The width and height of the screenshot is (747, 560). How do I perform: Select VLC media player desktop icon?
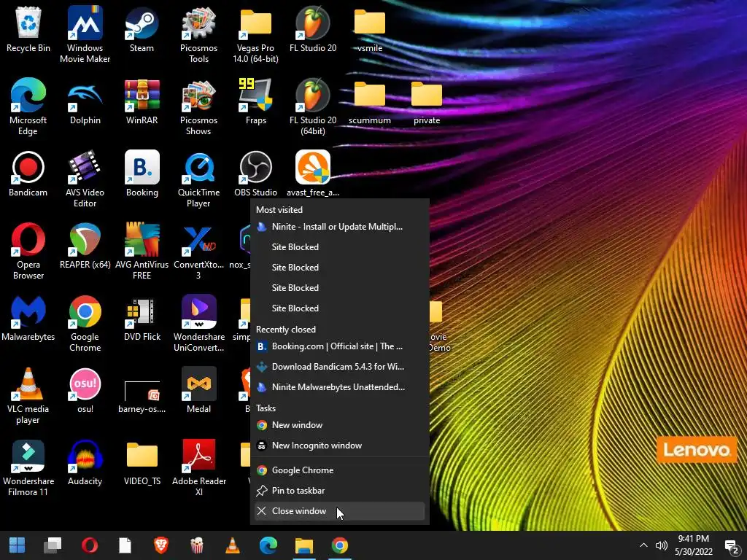click(x=28, y=396)
